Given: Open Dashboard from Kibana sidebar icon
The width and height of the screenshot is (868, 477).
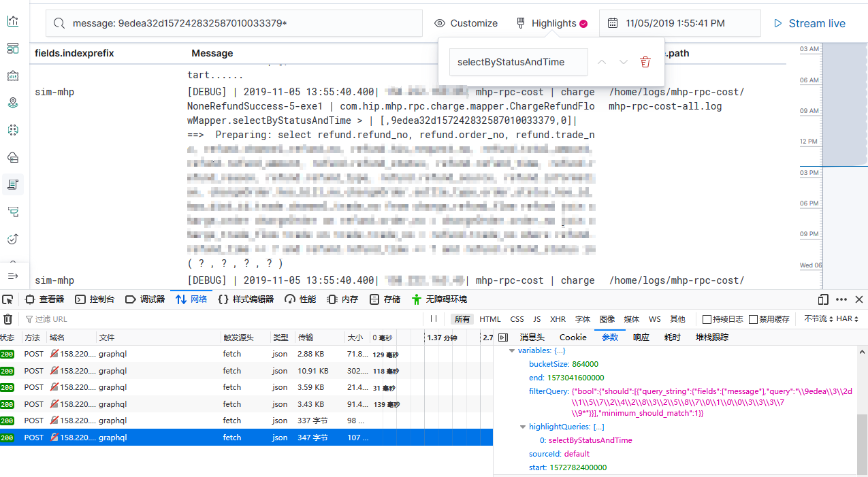Looking at the screenshot, I should pos(13,48).
